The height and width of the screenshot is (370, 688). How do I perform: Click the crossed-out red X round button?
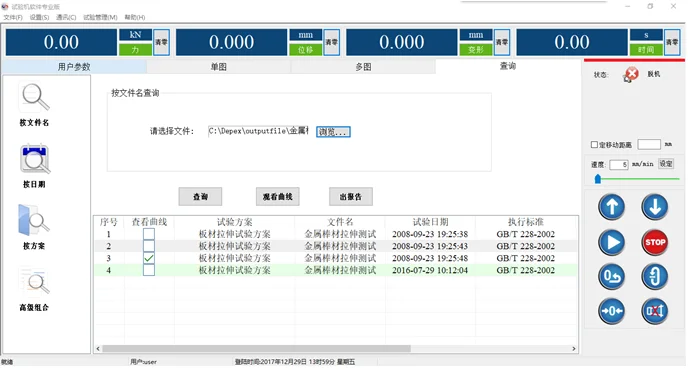655,311
